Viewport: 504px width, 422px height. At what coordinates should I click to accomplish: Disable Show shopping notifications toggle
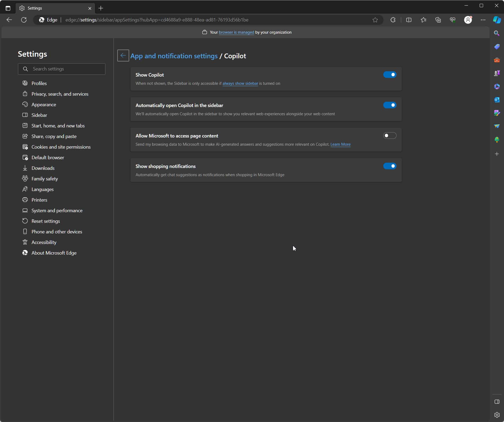390,166
